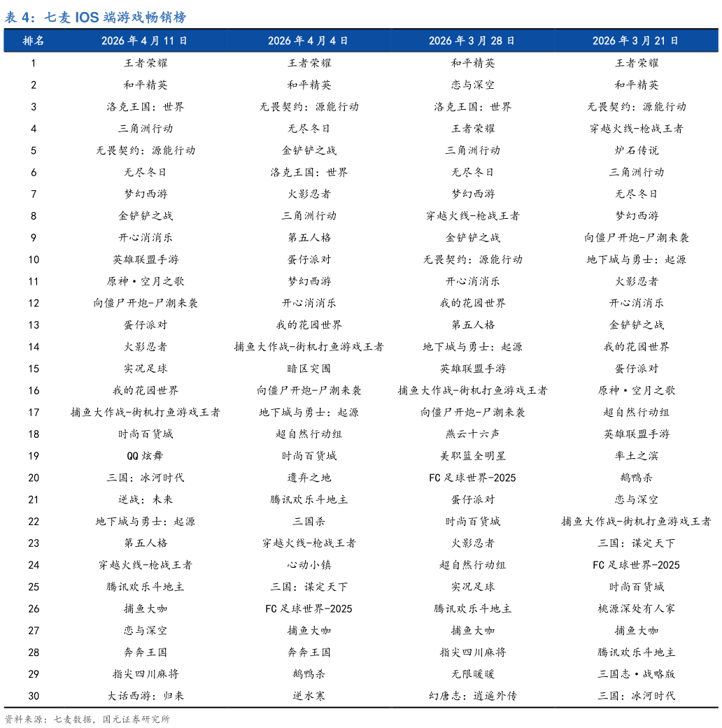Click the table title 七麦IOS端游戏畅销榜
The width and height of the screenshot is (722, 728).
click(x=115, y=17)
